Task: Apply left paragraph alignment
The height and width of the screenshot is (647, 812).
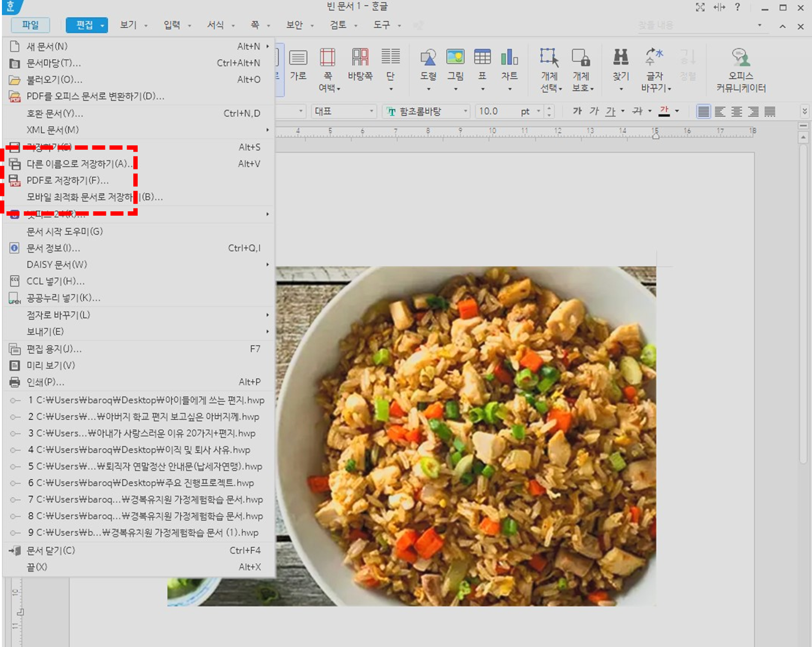Action: (x=720, y=112)
